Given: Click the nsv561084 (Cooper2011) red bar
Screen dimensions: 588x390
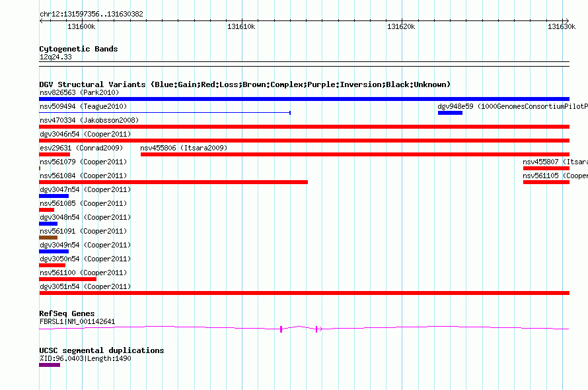Looking at the screenshot, I should (173, 182).
